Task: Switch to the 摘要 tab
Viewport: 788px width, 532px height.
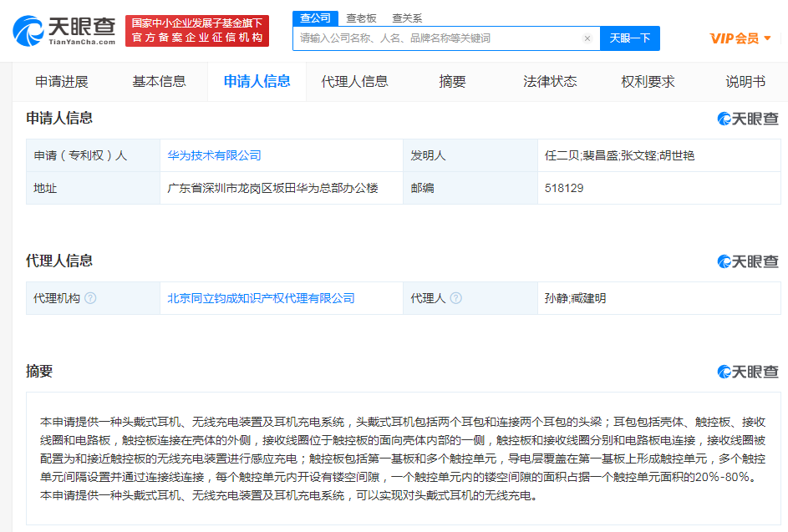Action: (x=452, y=81)
